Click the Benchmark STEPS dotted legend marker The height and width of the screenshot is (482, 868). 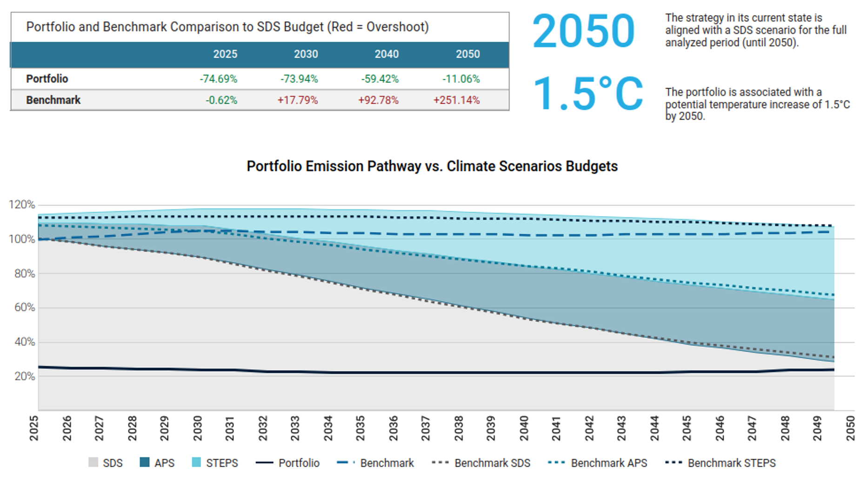(674, 463)
